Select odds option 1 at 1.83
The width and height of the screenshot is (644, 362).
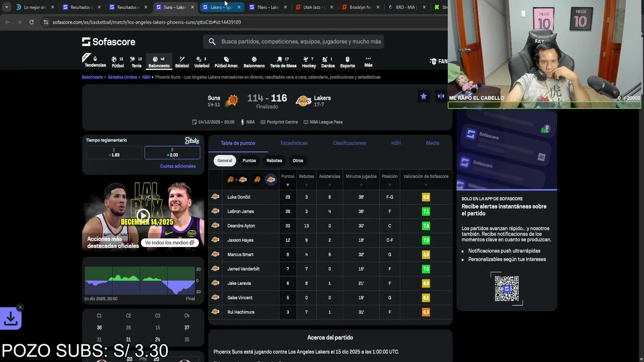pos(114,152)
